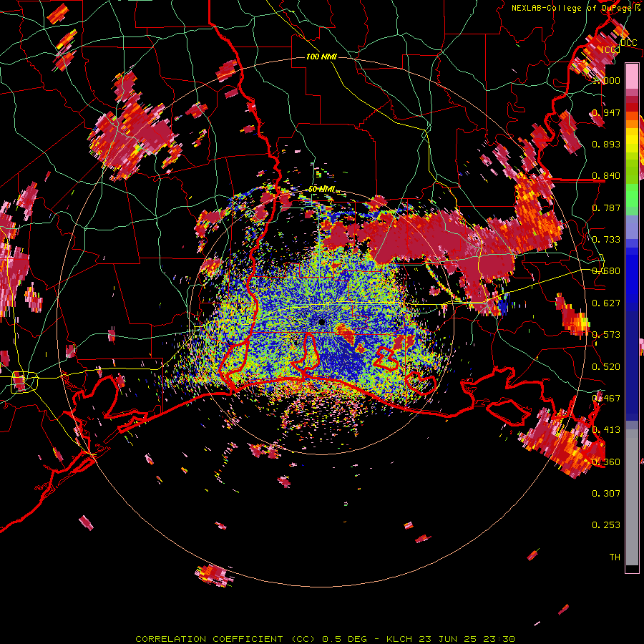
Task: Click the 0.680 color scale label
Action: (x=606, y=271)
